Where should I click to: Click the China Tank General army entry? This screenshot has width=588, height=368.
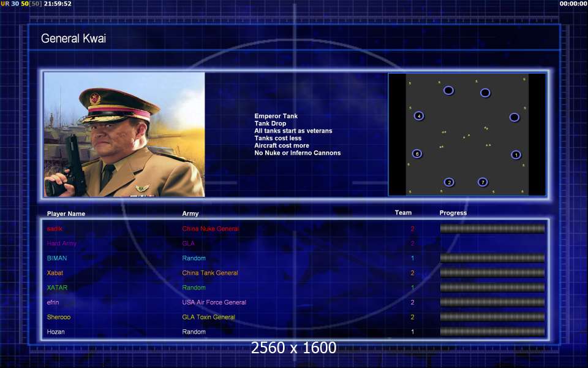[210, 273]
